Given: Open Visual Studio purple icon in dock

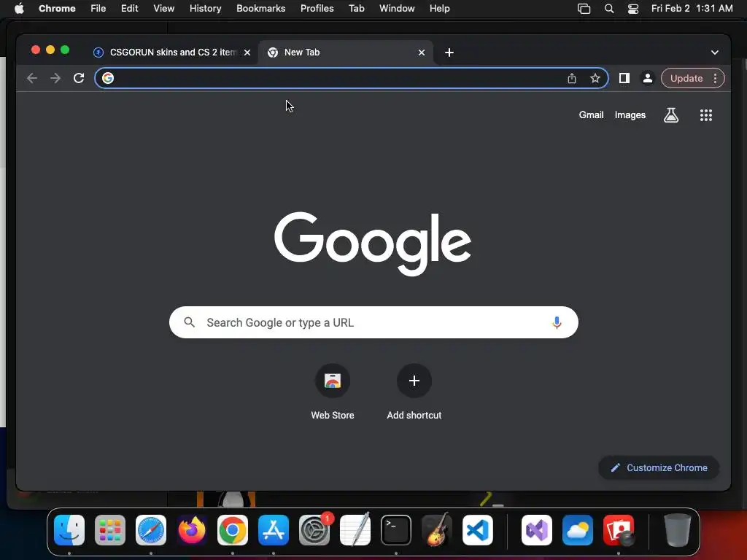Looking at the screenshot, I should click(x=537, y=530).
